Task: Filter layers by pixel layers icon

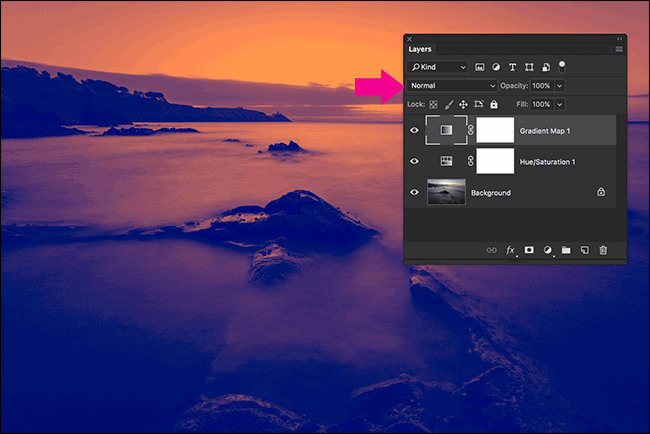Action: coord(479,67)
